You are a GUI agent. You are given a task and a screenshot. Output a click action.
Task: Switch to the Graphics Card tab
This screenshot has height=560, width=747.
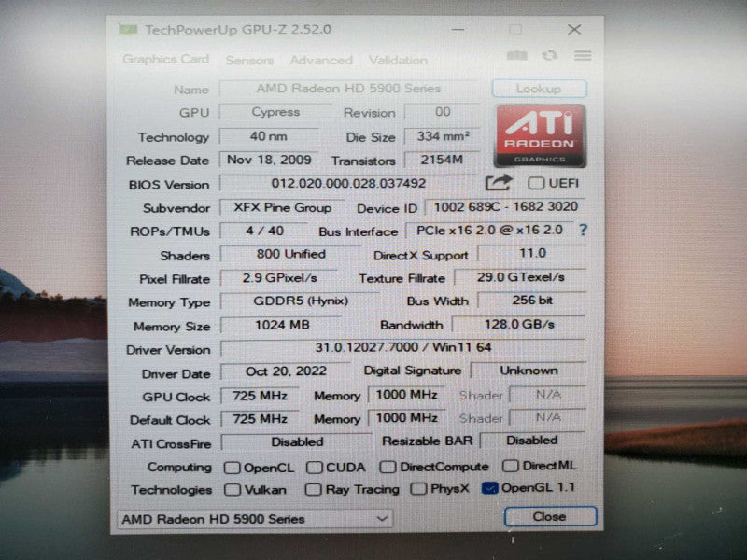pos(165,59)
